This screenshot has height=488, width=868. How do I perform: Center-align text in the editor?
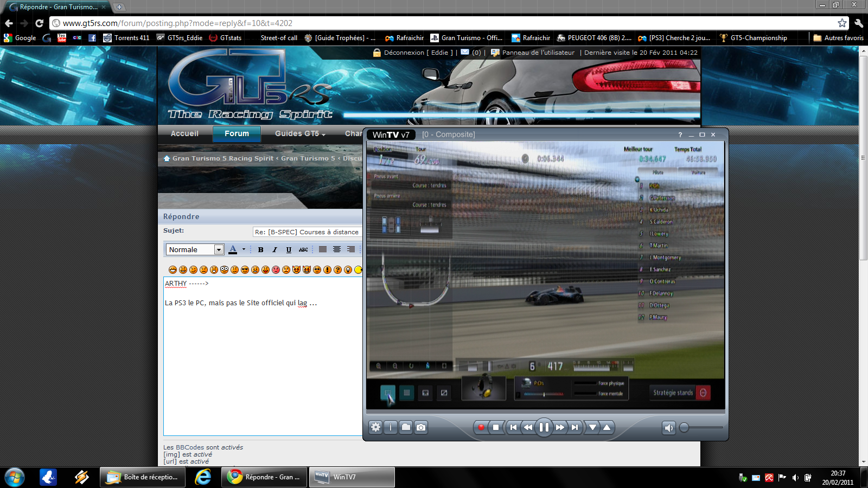[x=337, y=249]
